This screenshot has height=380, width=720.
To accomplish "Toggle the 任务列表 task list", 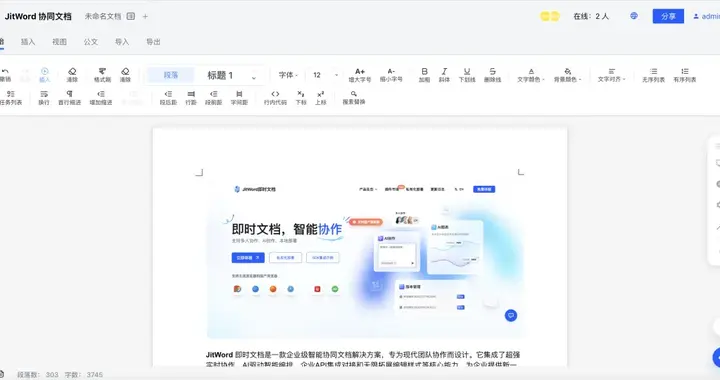I will pos(11,98).
